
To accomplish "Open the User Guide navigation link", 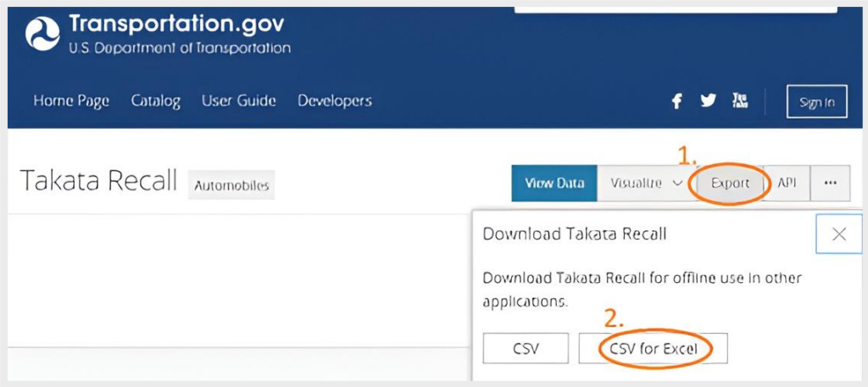I will 238,101.
